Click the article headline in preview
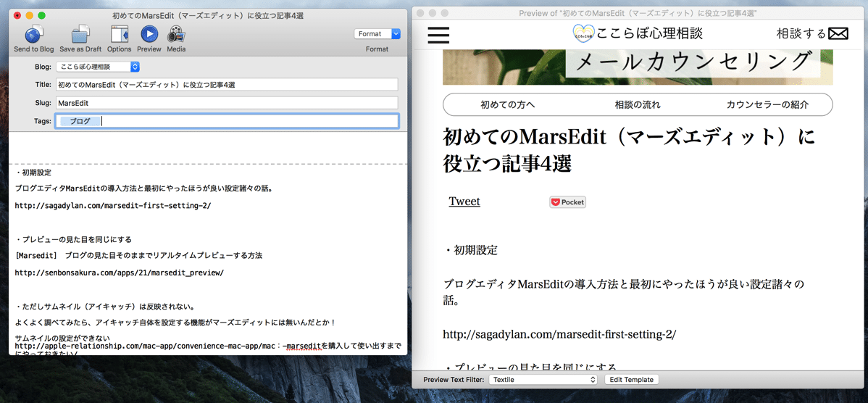The height and width of the screenshot is (403, 868). (x=630, y=149)
